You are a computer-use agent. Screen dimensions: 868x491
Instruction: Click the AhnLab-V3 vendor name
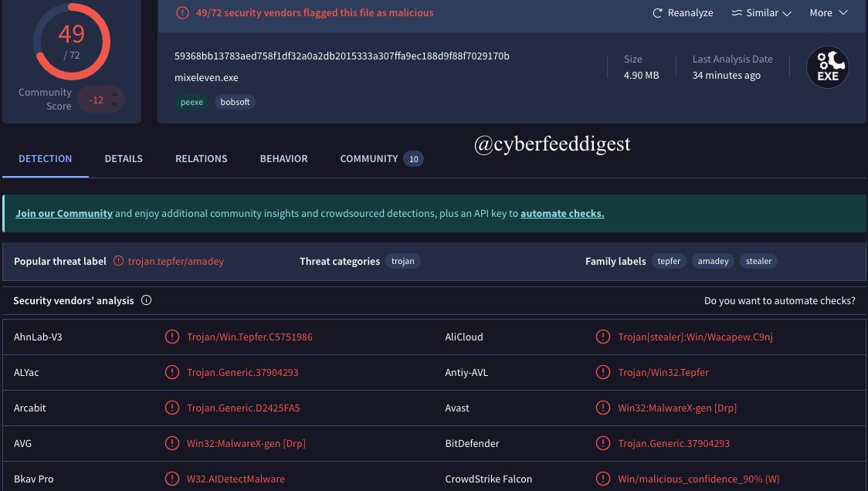38,337
